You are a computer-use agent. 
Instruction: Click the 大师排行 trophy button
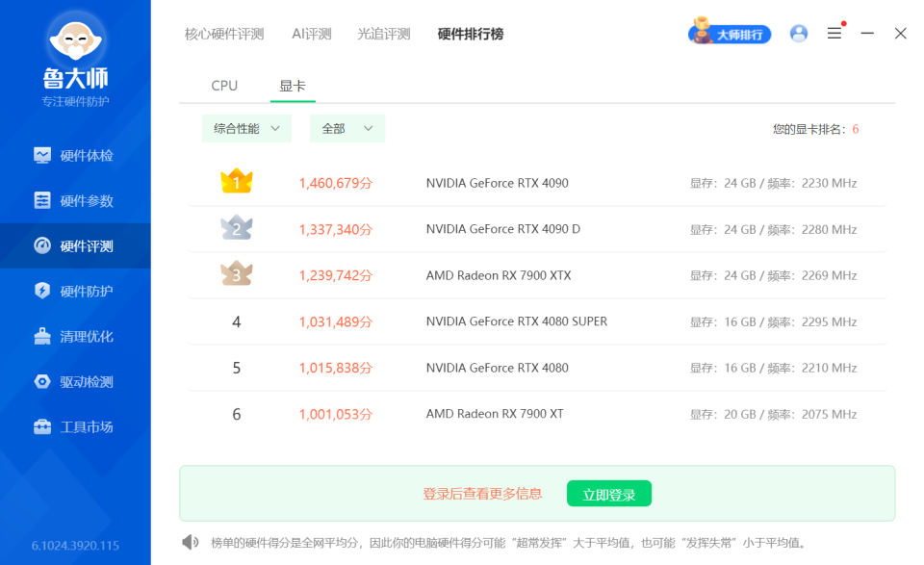(731, 34)
